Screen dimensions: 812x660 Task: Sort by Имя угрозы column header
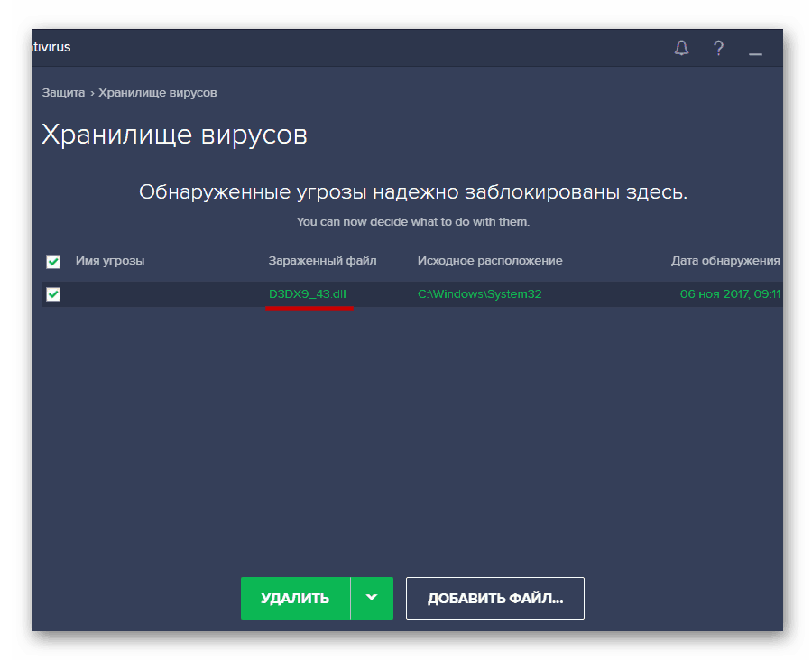[x=110, y=261]
